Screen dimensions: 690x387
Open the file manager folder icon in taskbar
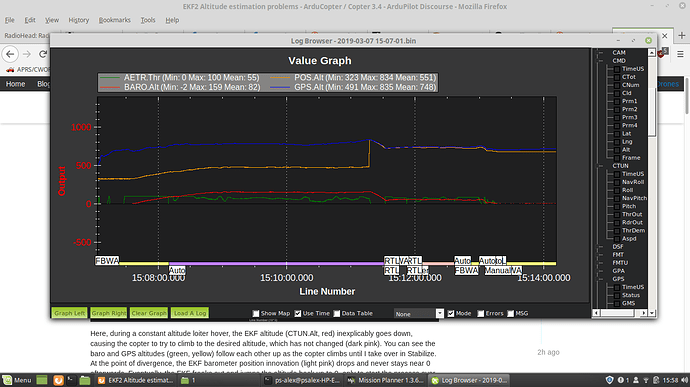click(84, 380)
